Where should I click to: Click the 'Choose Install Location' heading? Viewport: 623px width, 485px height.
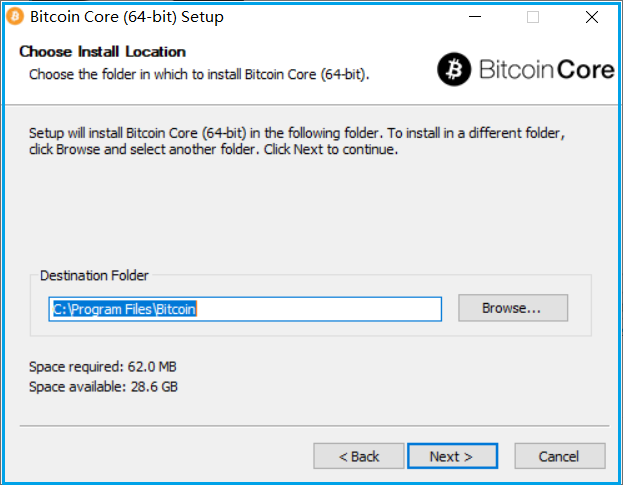pos(102,51)
